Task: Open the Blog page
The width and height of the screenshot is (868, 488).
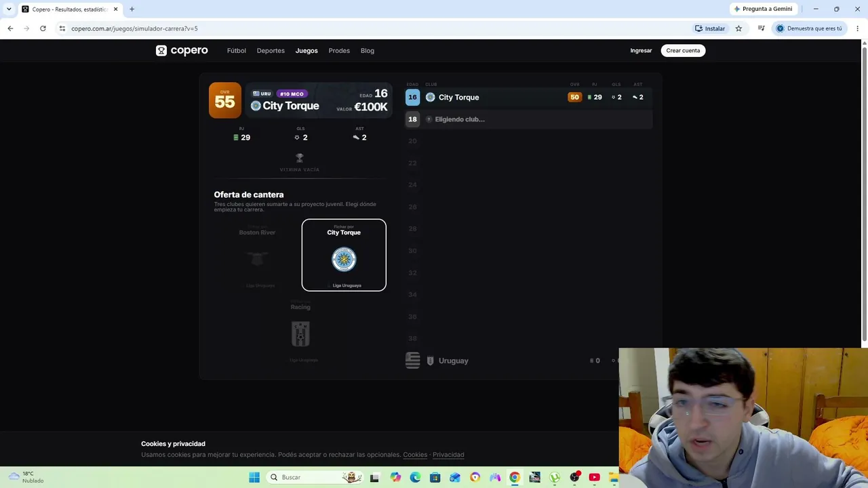Action: [x=368, y=51]
